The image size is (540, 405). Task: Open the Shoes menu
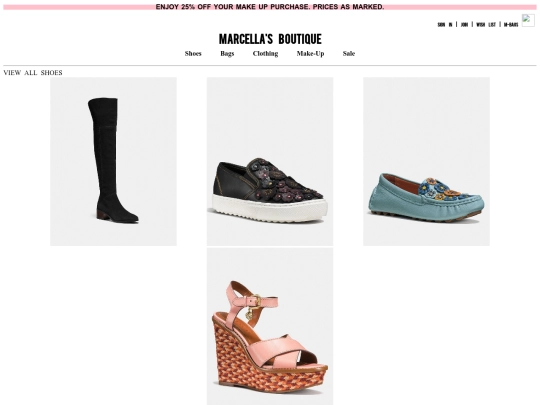click(x=193, y=53)
